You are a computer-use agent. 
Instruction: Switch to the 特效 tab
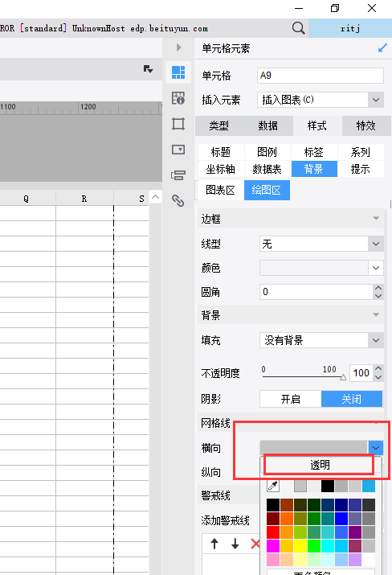click(366, 125)
